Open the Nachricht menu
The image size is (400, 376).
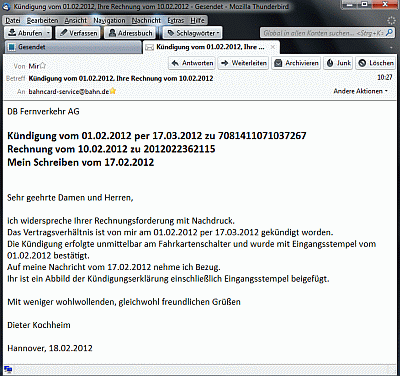[x=146, y=21]
